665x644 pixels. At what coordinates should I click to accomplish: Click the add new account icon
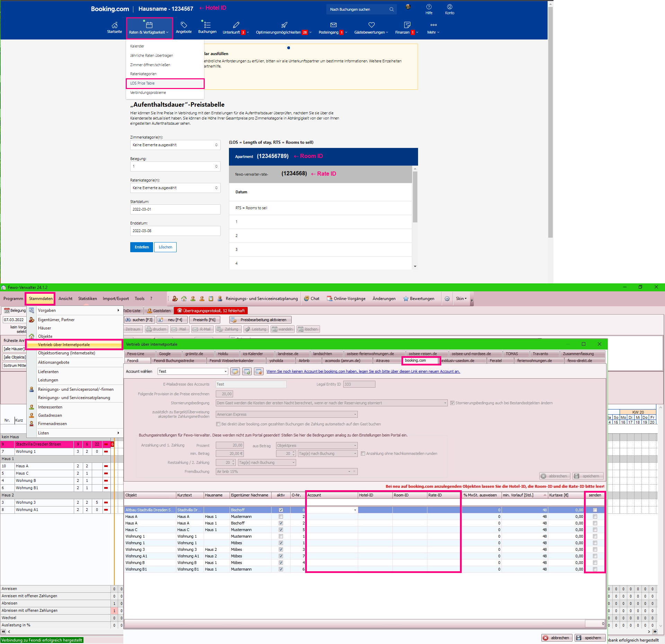click(x=247, y=371)
